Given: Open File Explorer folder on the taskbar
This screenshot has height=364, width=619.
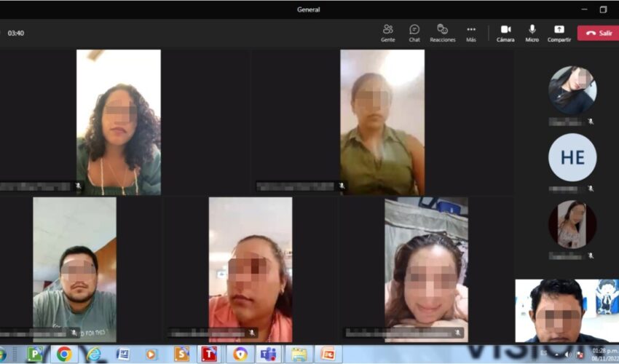Looking at the screenshot, I should [x=299, y=354].
